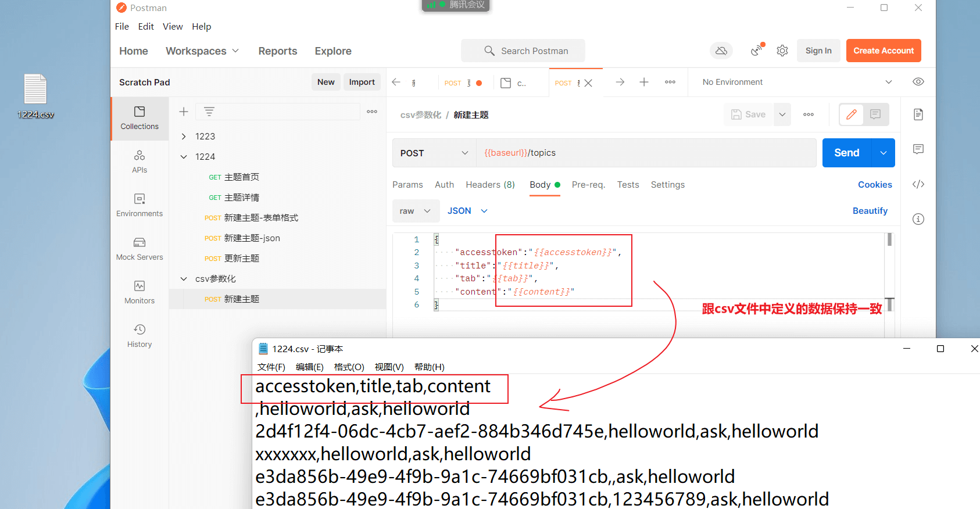Screen dimensions: 980x509
Task: Open the APIs sidebar panel
Action: coord(140,162)
